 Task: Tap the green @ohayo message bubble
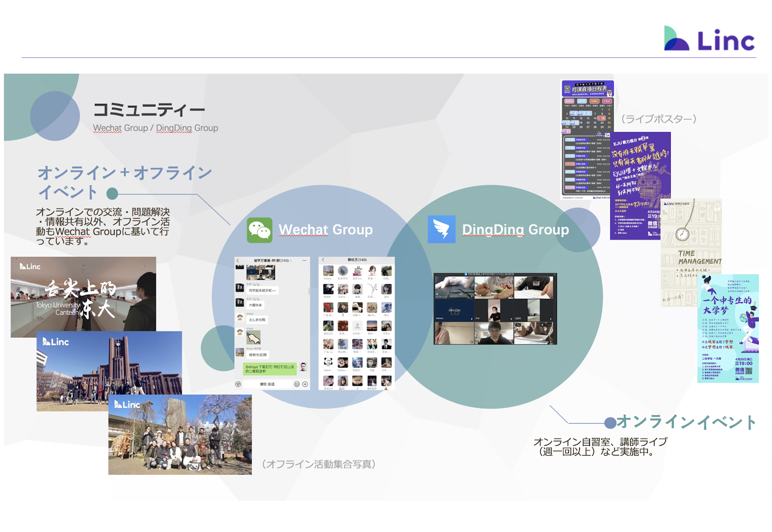tap(270, 369)
